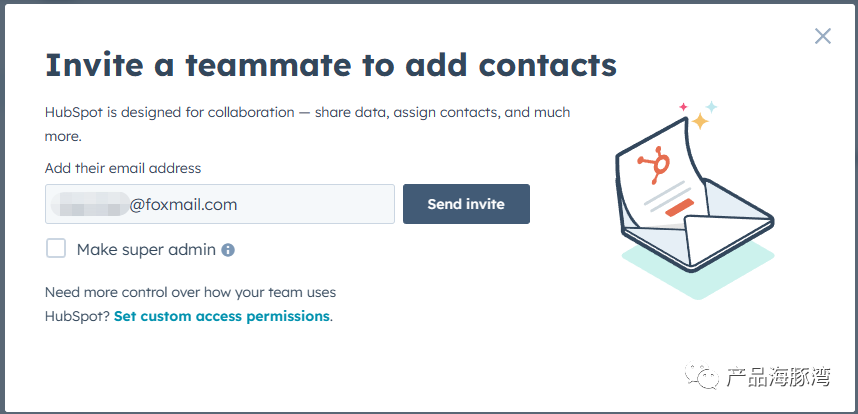Click the Invite a teammate heading

331,65
